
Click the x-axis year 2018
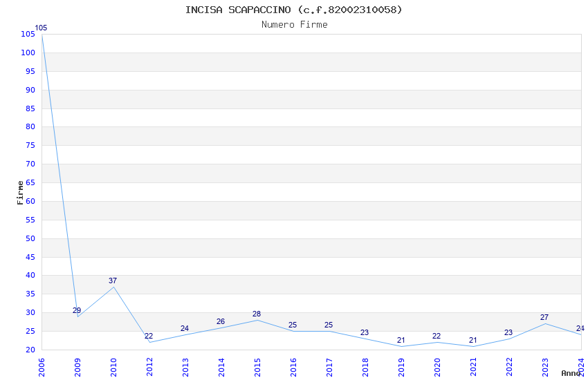click(x=365, y=368)
